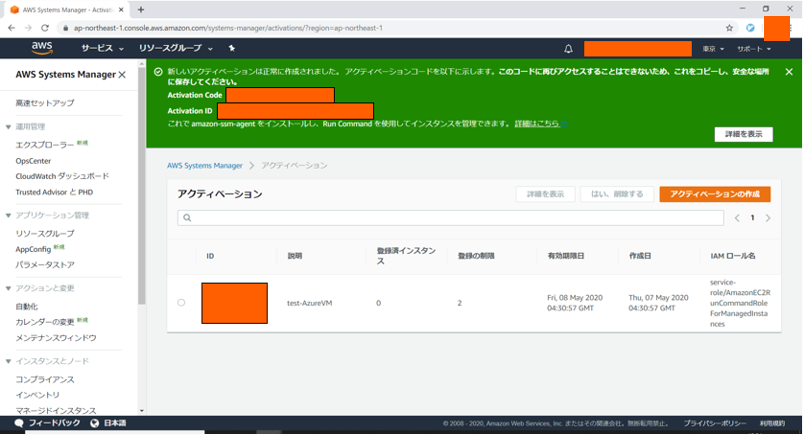Open OpsCenter in sidebar
The height and width of the screenshot is (435, 803).
(33, 161)
